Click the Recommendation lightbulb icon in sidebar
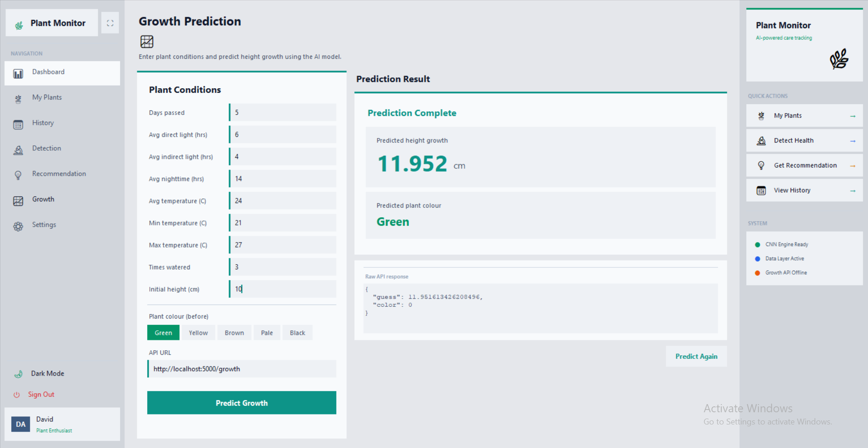This screenshot has width=868, height=448. pos(18,176)
